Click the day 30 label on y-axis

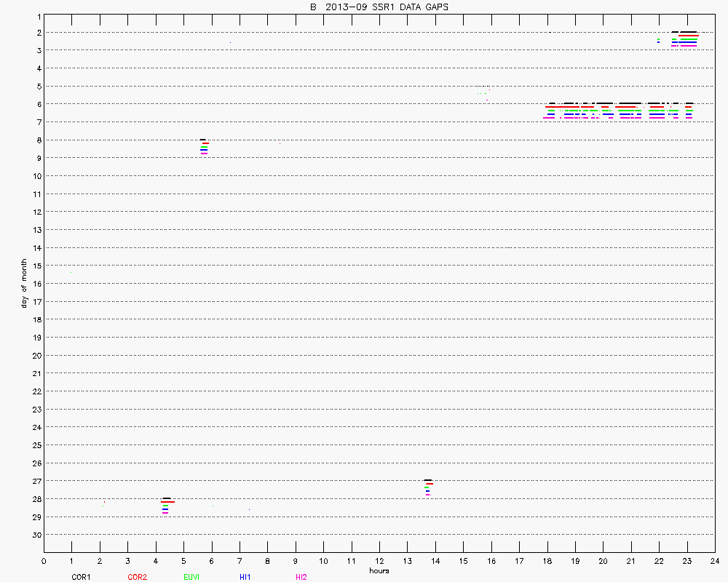(x=35, y=535)
